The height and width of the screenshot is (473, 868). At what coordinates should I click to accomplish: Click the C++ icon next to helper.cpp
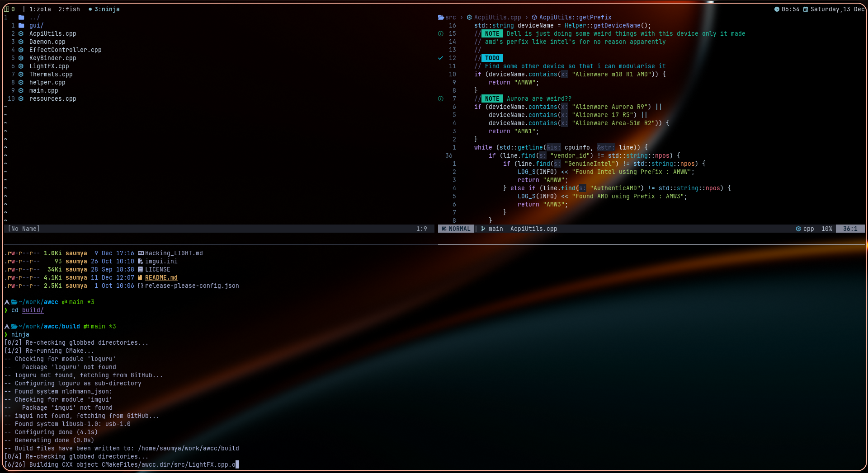coord(21,82)
